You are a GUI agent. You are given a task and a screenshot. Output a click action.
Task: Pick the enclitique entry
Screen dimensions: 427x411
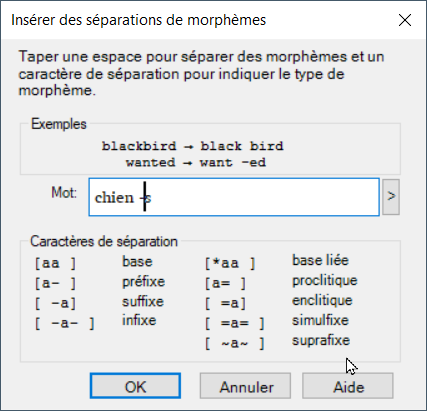tap(322, 300)
